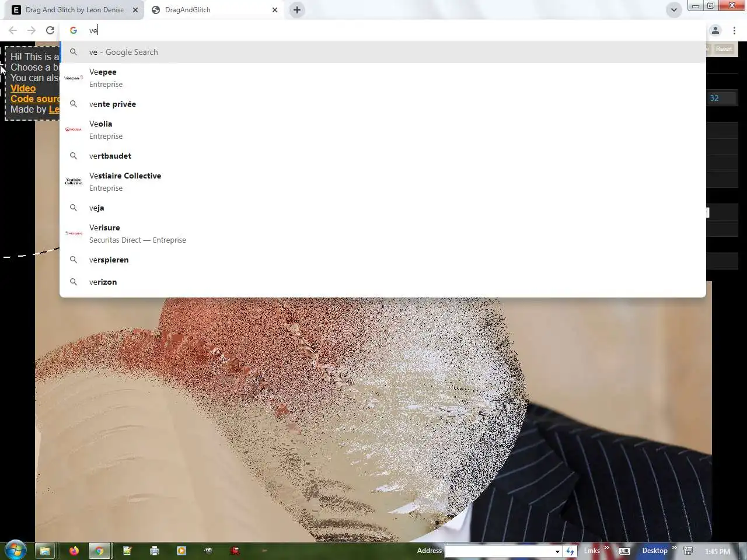
Task: Click the magnifier icon beside vertbaudet
Action: point(74,156)
